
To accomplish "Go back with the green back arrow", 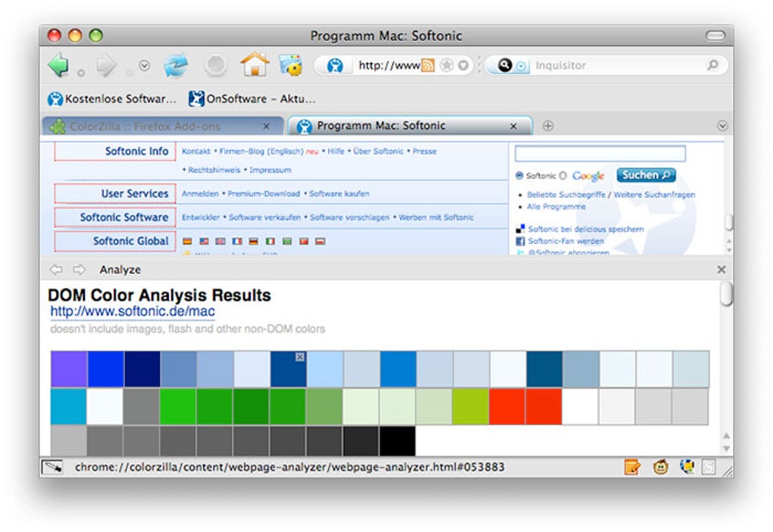I will pos(59,64).
